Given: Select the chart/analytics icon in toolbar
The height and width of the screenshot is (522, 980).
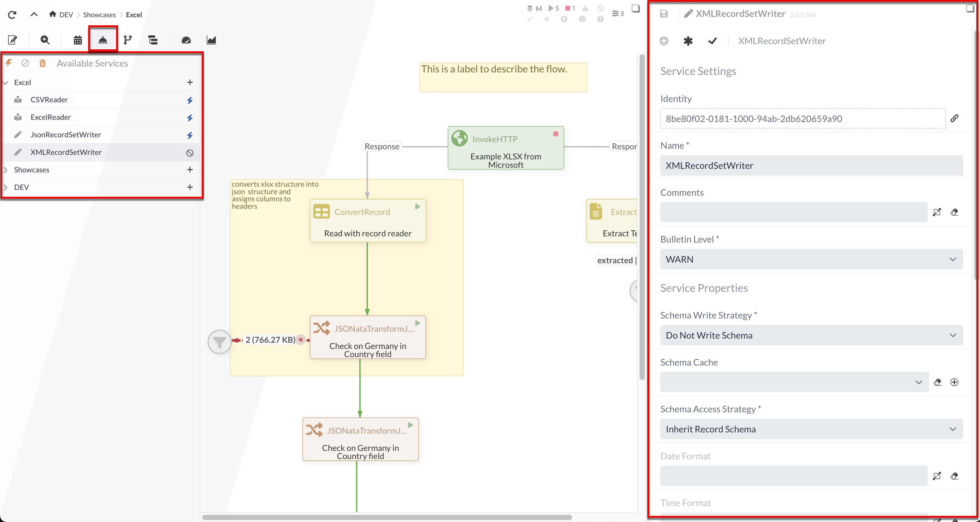Looking at the screenshot, I should click(x=211, y=40).
